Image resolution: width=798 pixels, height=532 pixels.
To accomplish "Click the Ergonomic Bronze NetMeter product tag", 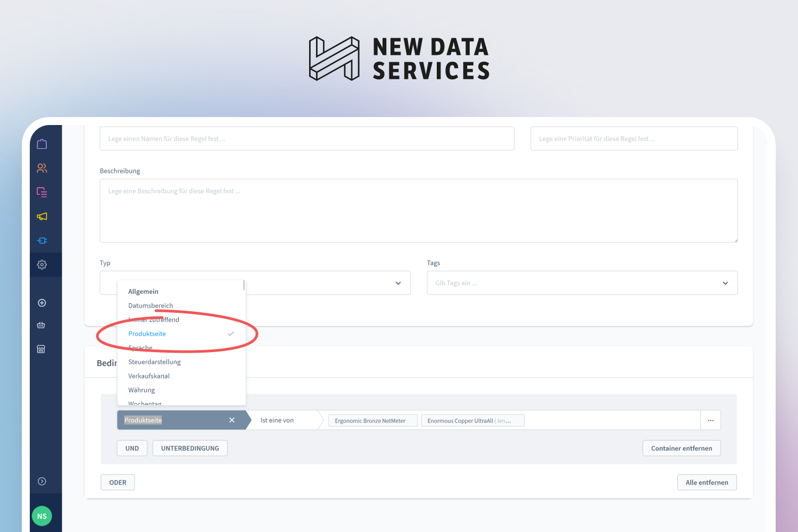I will (x=373, y=421).
